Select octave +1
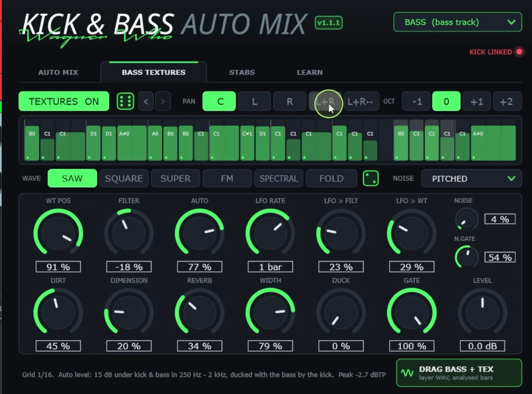This screenshot has height=394, width=532. pos(477,102)
